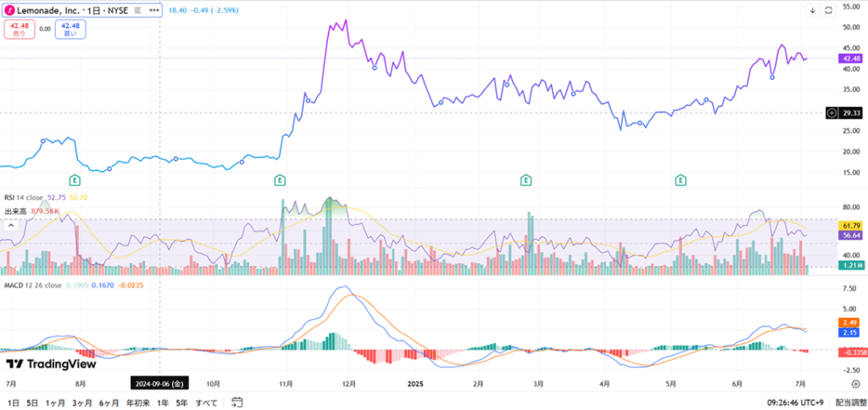Select the MACD 12 26 close indicator legend
The image size is (868, 410).
pos(33,285)
